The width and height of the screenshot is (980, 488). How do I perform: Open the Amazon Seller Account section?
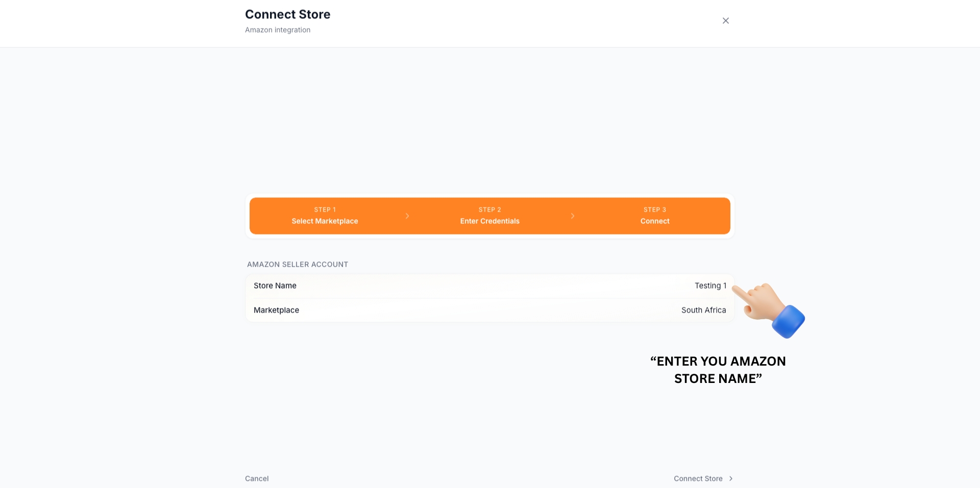click(297, 264)
